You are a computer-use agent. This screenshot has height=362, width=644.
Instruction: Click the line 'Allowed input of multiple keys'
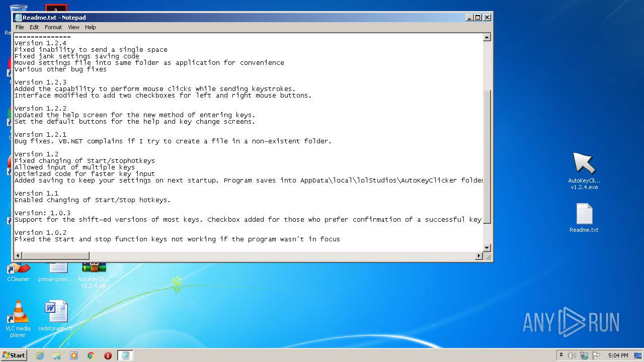point(74,167)
